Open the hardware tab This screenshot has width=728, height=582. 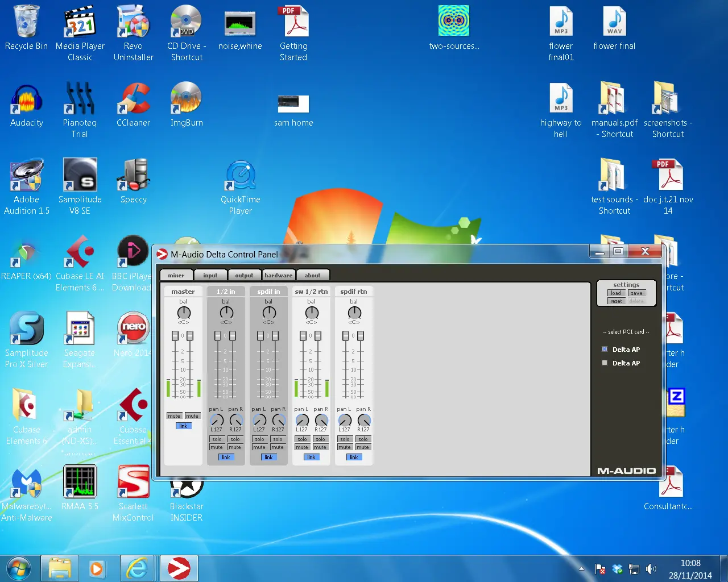point(279,275)
